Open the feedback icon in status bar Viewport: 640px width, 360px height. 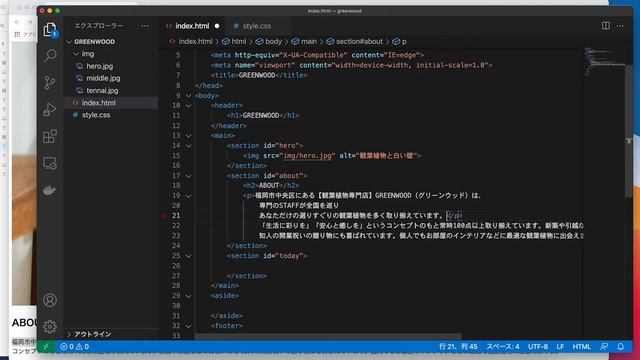[604, 347]
